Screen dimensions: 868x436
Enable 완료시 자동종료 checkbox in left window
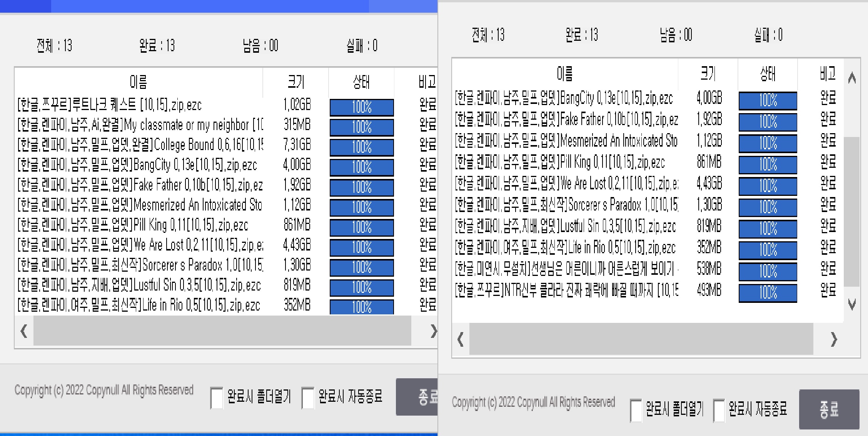click(x=308, y=398)
